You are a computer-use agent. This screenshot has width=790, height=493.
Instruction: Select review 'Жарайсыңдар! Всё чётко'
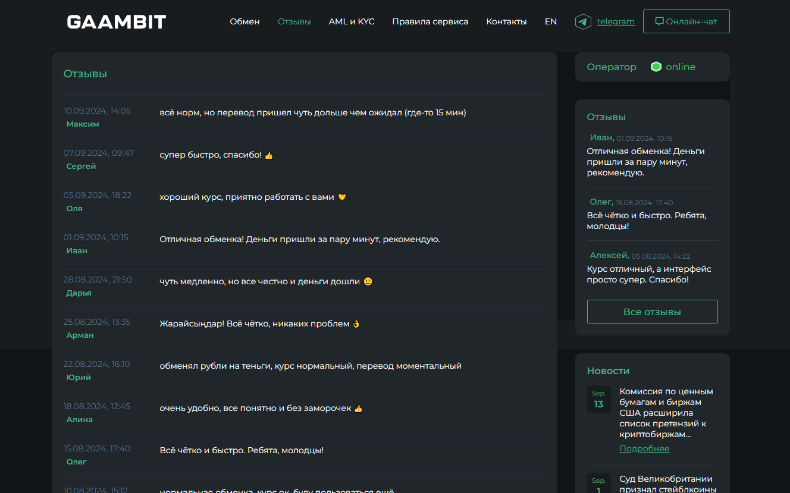(x=254, y=324)
